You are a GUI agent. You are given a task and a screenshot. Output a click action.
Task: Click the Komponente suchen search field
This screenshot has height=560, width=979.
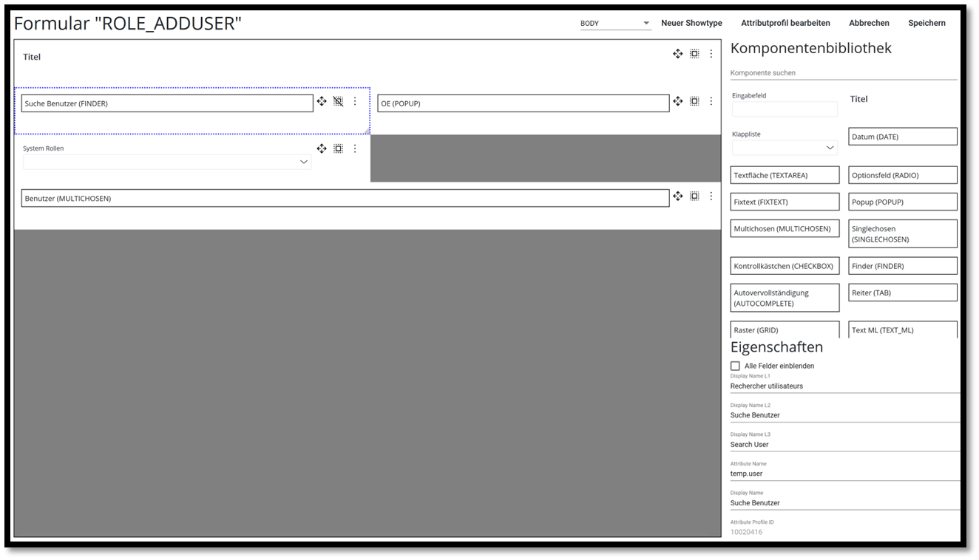click(x=844, y=73)
